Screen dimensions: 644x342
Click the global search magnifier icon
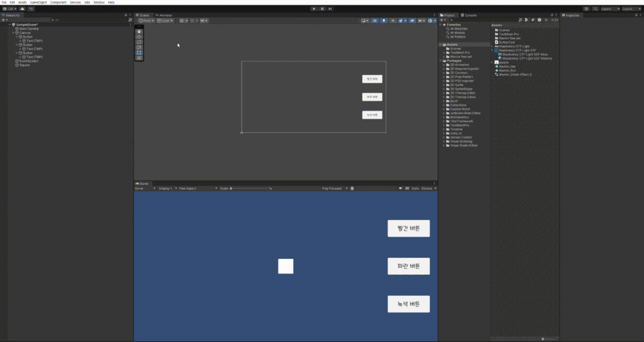(x=595, y=9)
